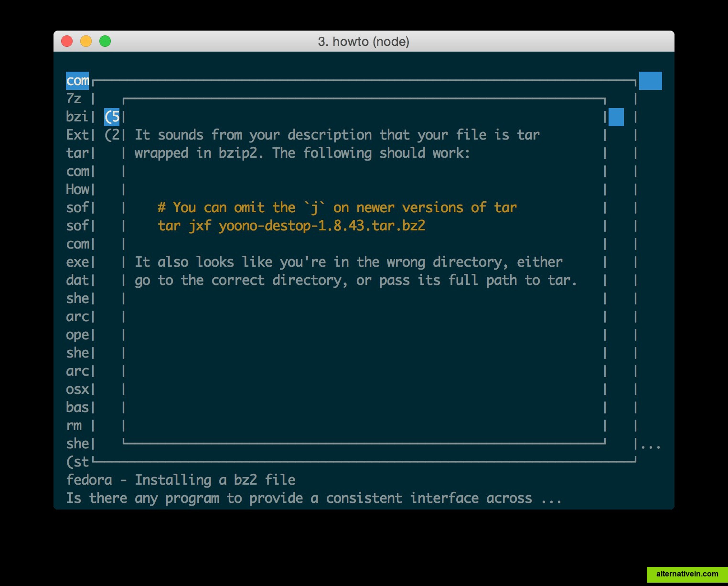
Task: Select the 'bas' list row
Action: point(77,408)
